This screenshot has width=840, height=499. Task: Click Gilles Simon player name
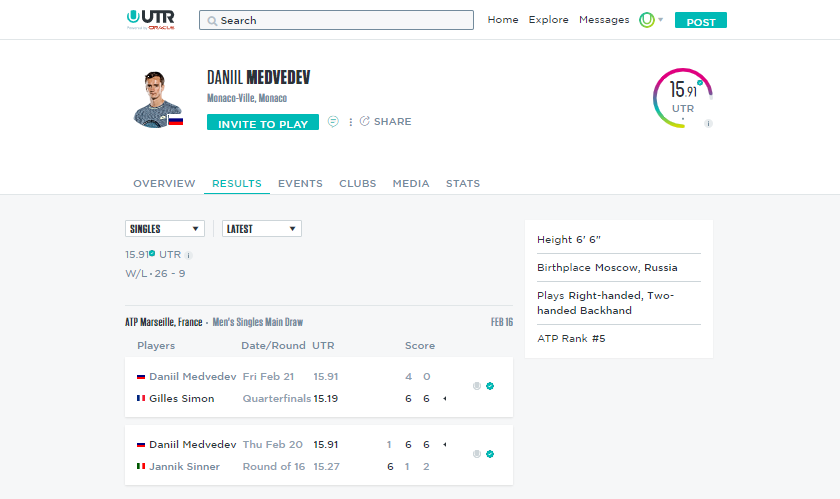pos(182,399)
